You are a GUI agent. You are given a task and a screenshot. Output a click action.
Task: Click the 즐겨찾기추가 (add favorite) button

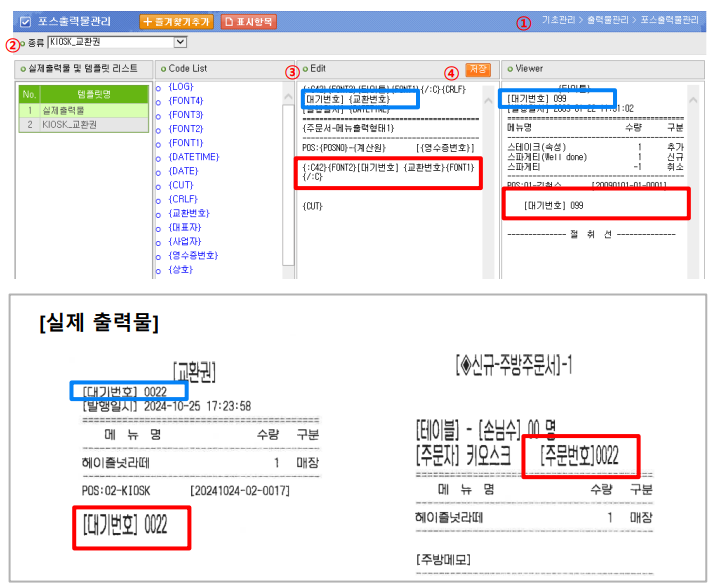coord(176,21)
